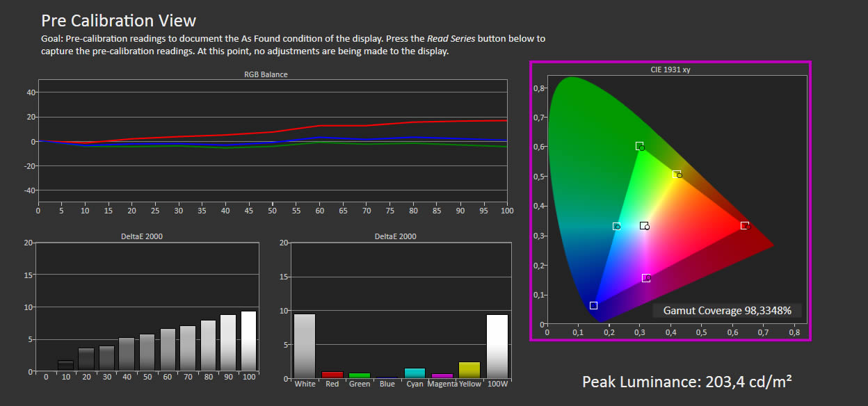Click the Cyan bar in color DeltaE chart
Viewport: 868px width, 406px height.
tap(415, 373)
